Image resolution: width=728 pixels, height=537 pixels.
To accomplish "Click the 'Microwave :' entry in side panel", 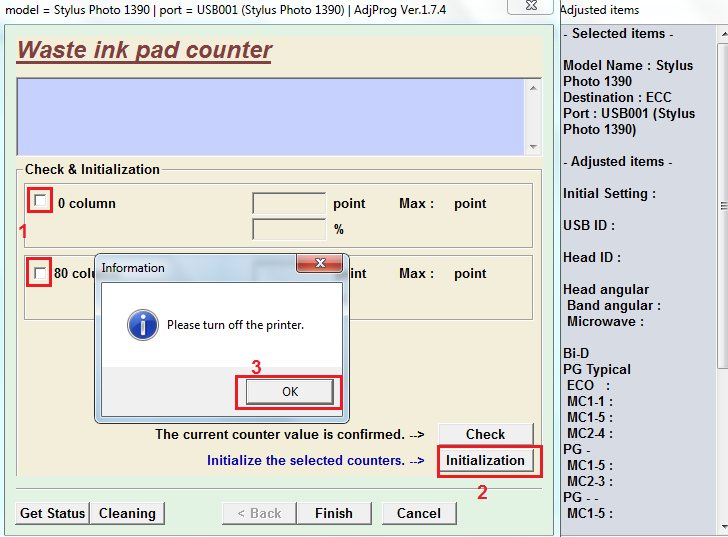I will coord(605,321).
